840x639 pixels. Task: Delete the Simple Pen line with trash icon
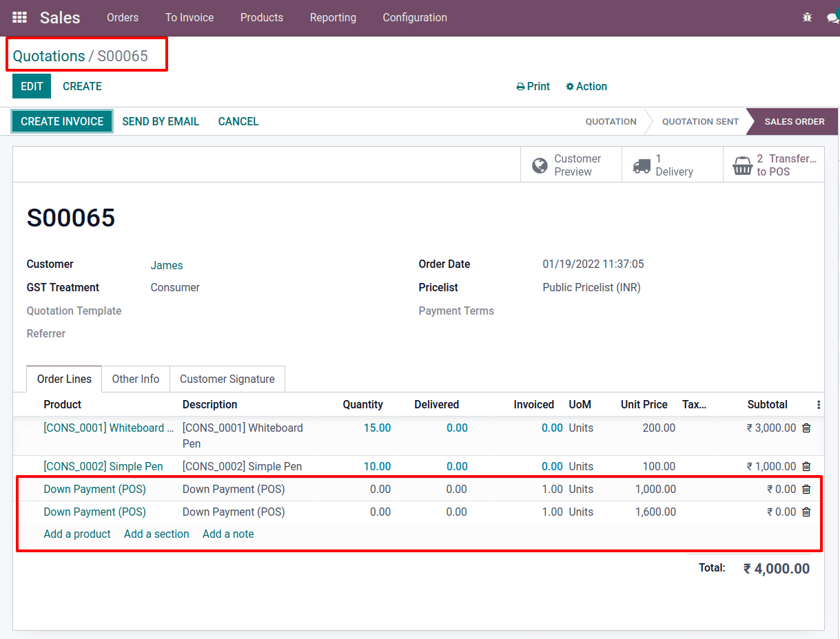(806, 466)
